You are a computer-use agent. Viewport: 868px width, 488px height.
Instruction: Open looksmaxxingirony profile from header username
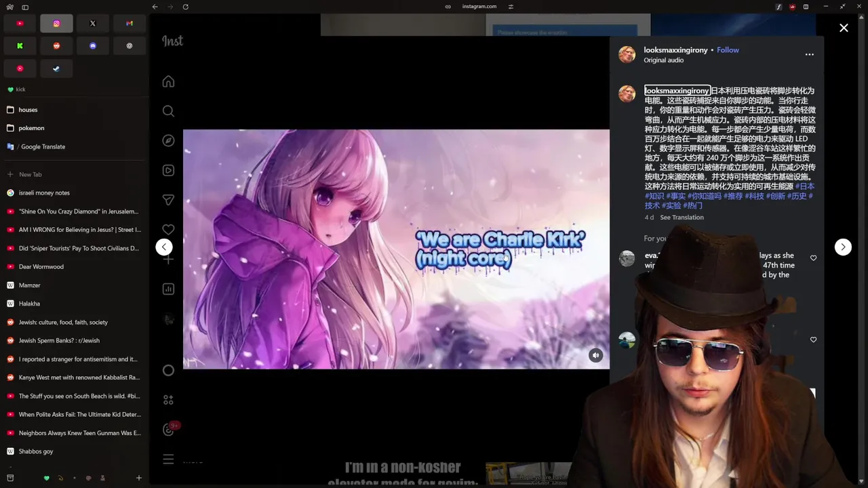pyautogui.click(x=675, y=50)
